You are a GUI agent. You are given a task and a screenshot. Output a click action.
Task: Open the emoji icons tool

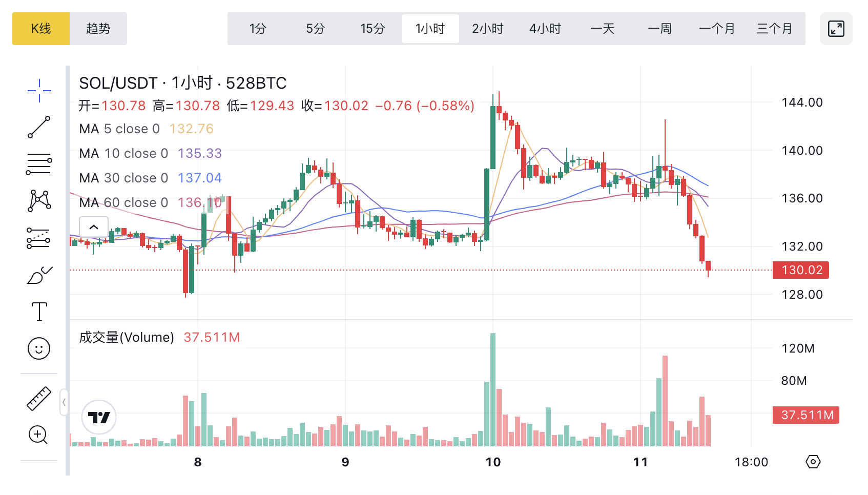[x=39, y=349]
